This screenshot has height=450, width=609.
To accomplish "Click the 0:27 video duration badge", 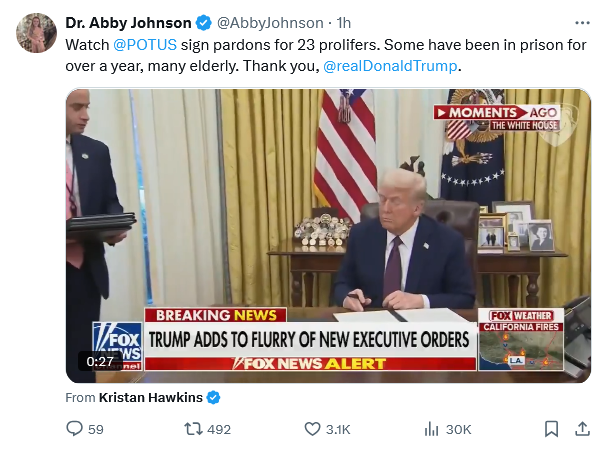I will [x=100, y=361].
